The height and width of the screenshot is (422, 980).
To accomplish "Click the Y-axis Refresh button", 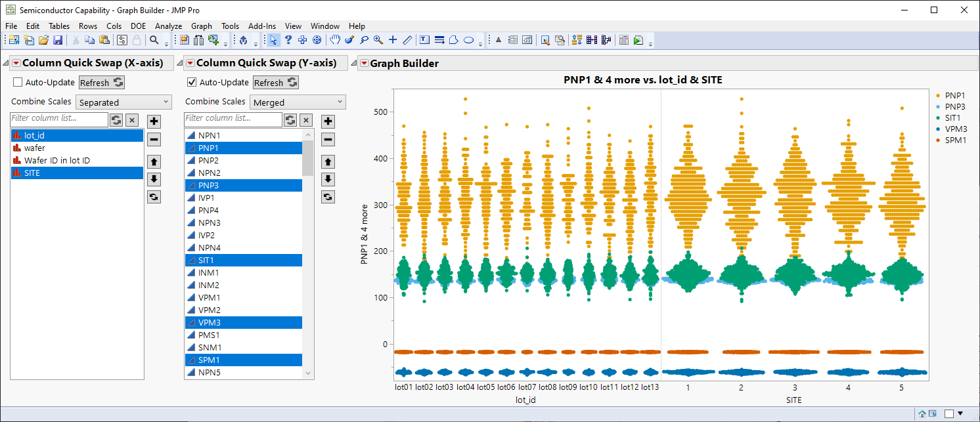I will 275,83.
